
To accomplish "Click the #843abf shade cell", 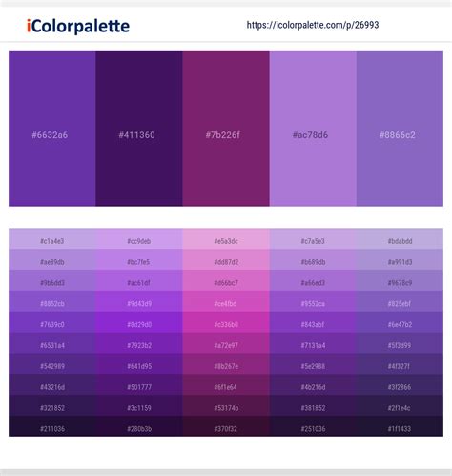I will (313, 322).
